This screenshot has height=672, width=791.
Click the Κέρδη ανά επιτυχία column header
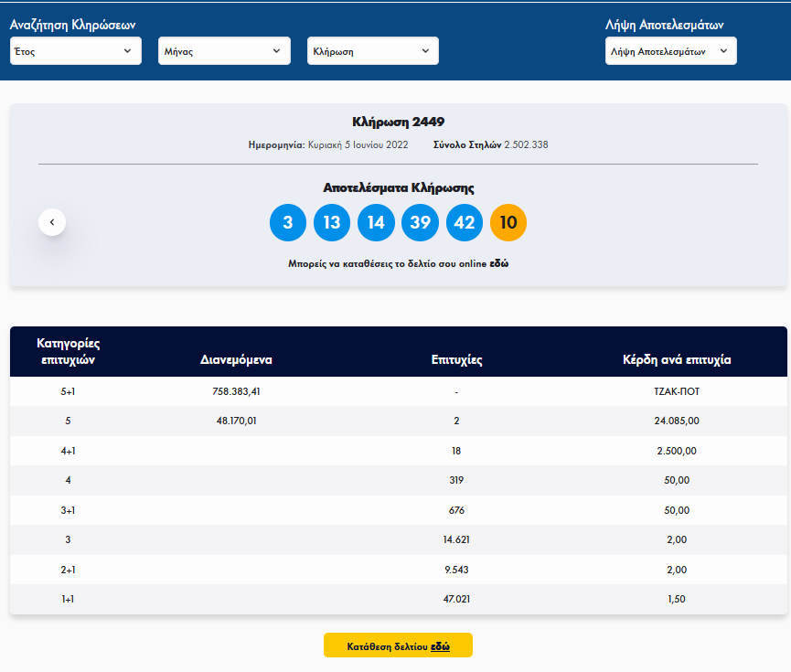(676, 360)
